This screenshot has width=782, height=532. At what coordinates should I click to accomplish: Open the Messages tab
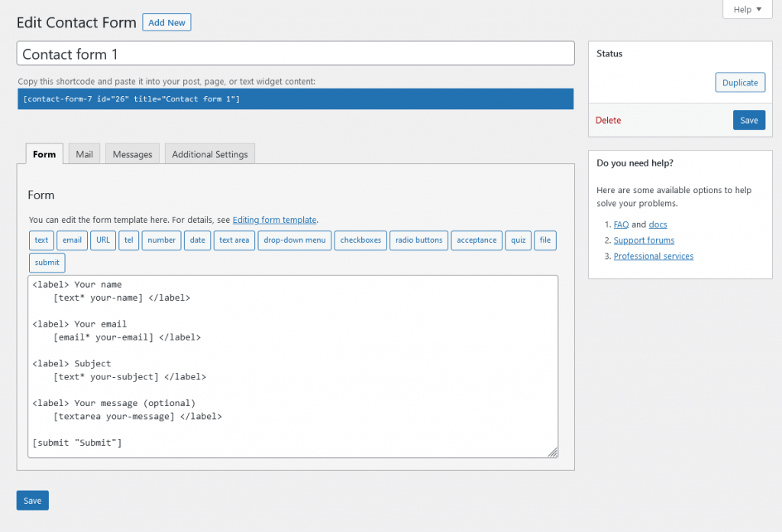click(133, 154)
